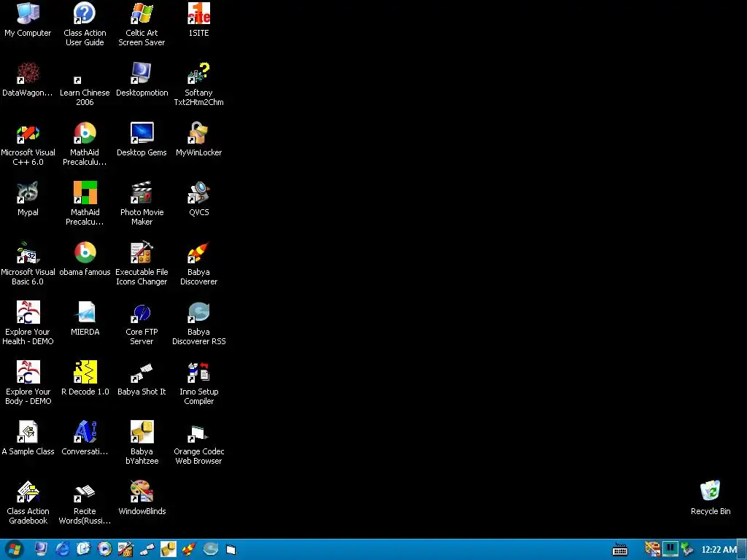Launch the Photo Movie Maker desktop shortcut
This screenshot has width=747, height=560.
coord(142,204)
